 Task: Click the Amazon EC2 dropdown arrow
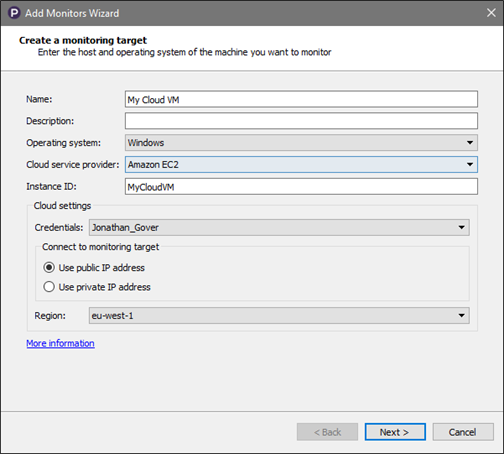click(x=470, y=164)
